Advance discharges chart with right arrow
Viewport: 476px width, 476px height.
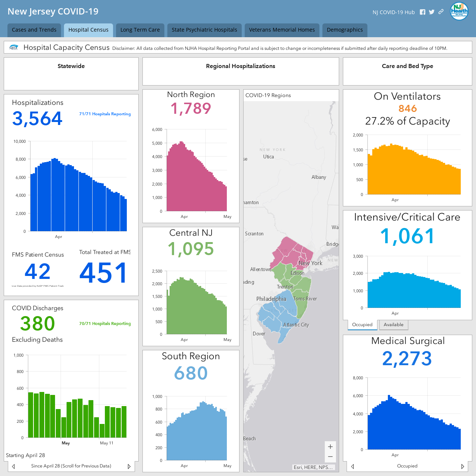[x=129, y=466]
